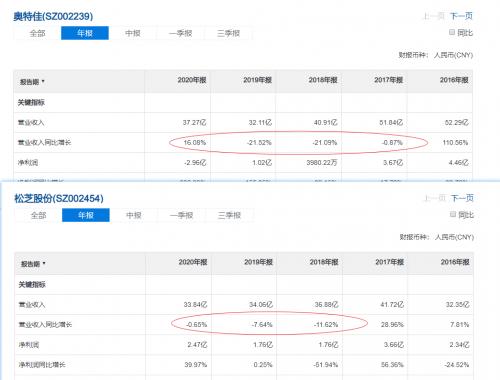Switch to 中报 tab for 奥特佳
Image resolution: width=500 pixels, height=380 pixels.
pos(133,33)
